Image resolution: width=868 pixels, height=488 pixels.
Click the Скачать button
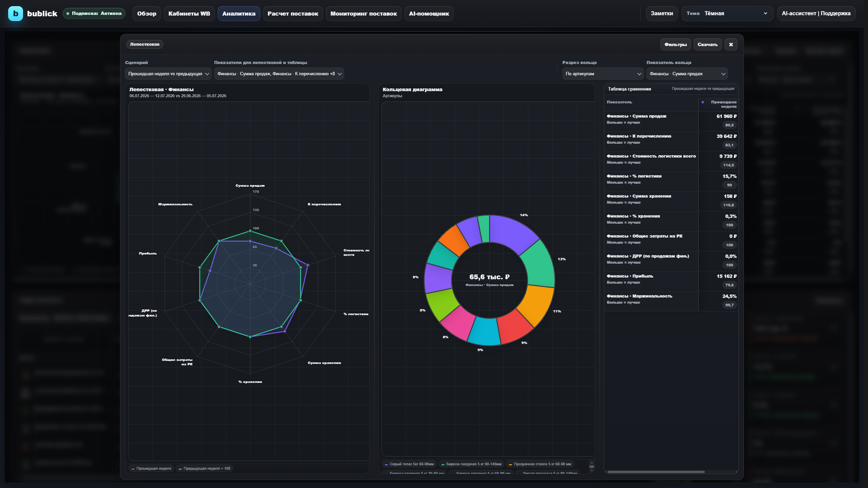click(x=708, y=44)
